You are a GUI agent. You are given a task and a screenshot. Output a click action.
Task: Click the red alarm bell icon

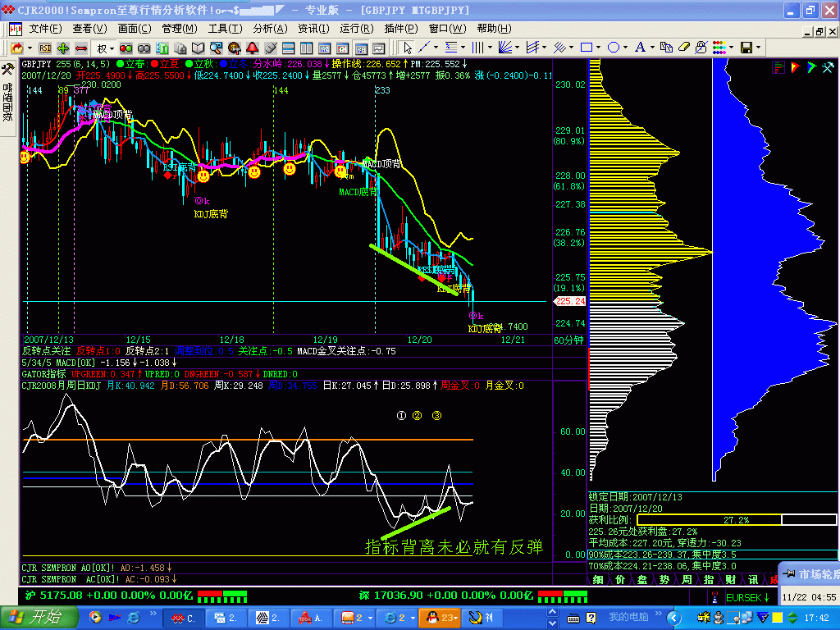[253, 48]
